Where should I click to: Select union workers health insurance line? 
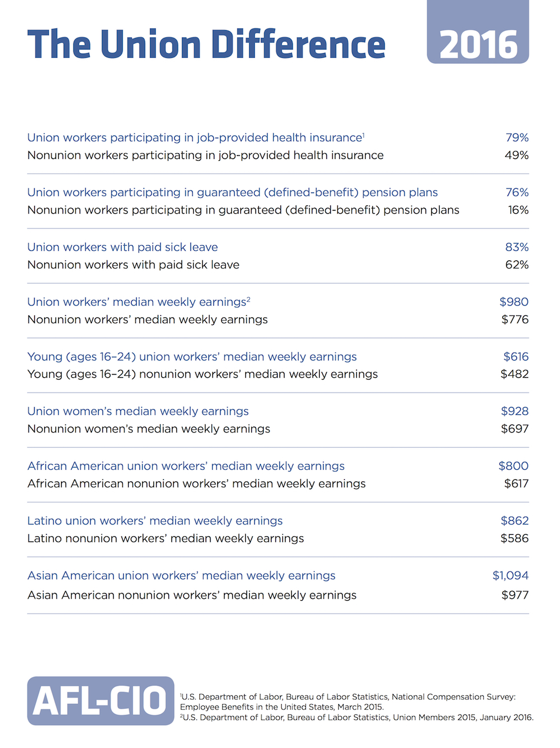point(196,138)
